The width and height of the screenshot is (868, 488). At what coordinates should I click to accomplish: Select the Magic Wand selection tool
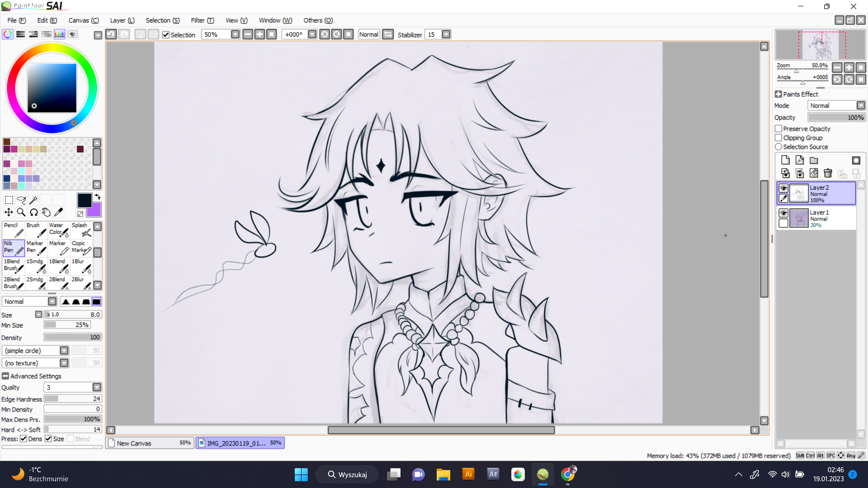click(x=34, y=200)
